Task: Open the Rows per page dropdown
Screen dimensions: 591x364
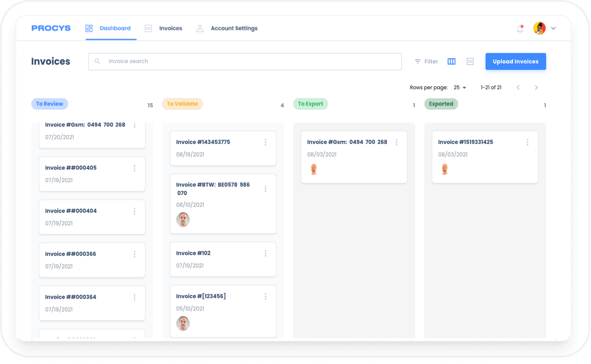Action: [x=459, y=87]
